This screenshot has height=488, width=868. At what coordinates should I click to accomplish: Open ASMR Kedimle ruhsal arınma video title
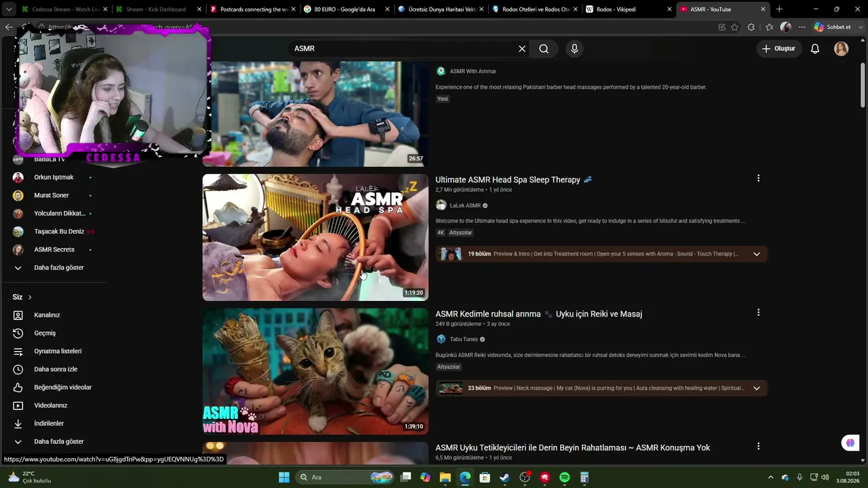click(x=538, y=314)
